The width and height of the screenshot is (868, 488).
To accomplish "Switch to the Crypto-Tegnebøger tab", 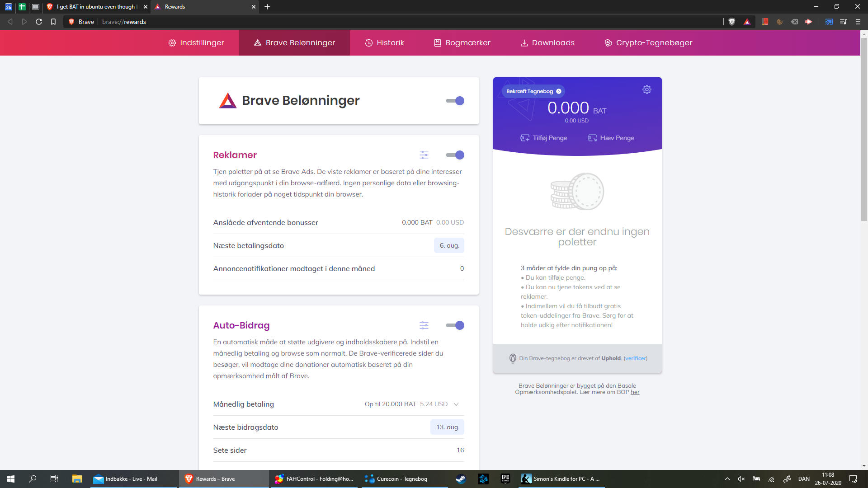I will pyautogui.click(x=648, y=43).
